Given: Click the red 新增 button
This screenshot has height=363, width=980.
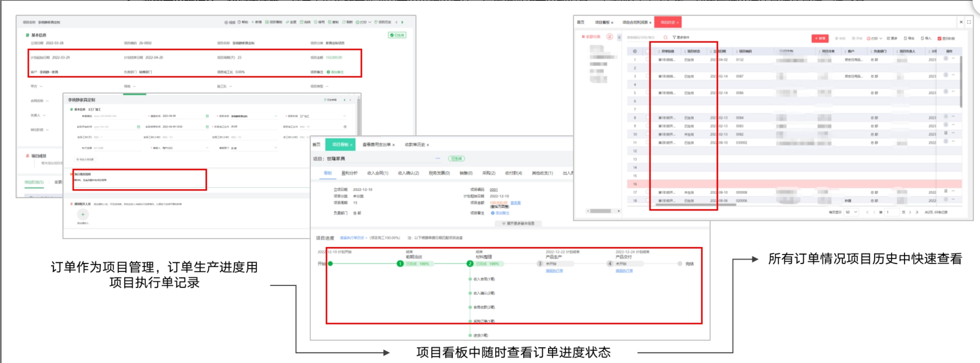Looking at the screenshot, I should coord(820,38).
